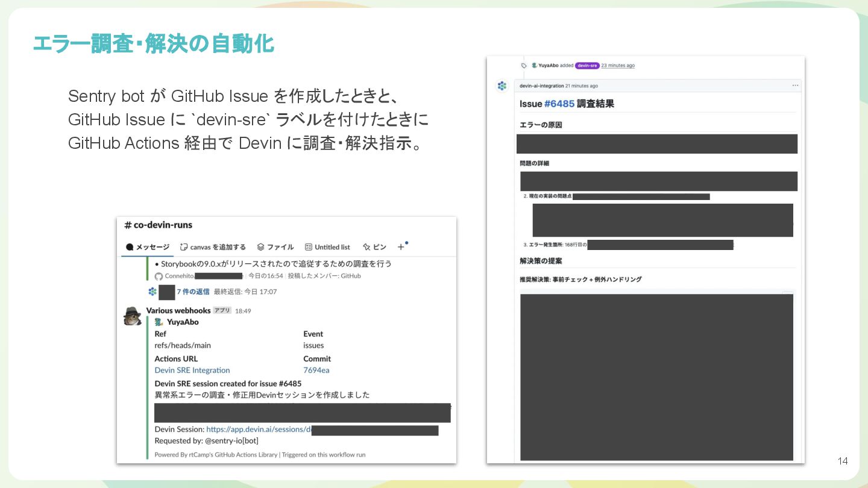Click Devin avatar next to thread replies
Screen dimensions: 868x488
153,292
